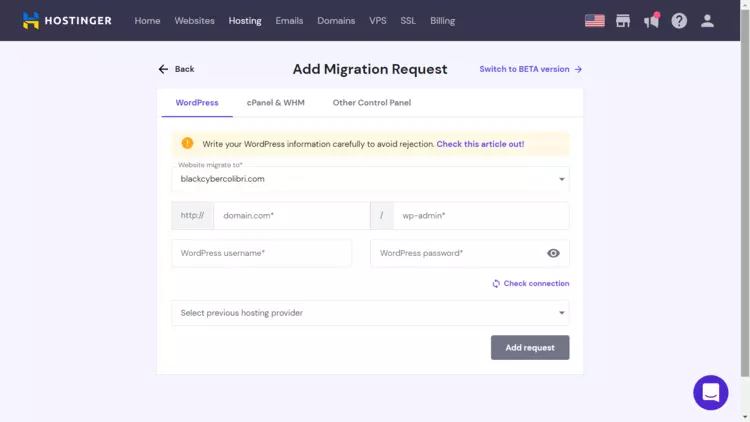Open Select previous hosting provider dropdown
Viewport: 750px width, 422px height.
pos(370,313)
